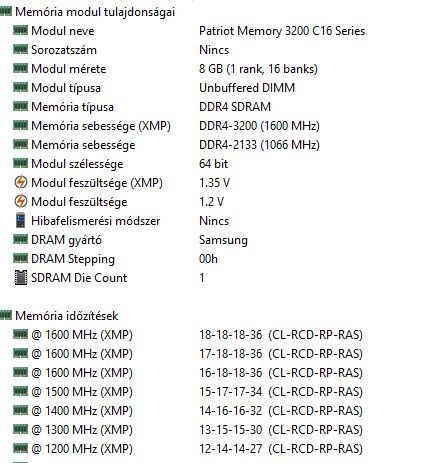426x463 pixels.
Task: Select the 'Unbuffered DIMM' value
Action: [x=247, y=88]
